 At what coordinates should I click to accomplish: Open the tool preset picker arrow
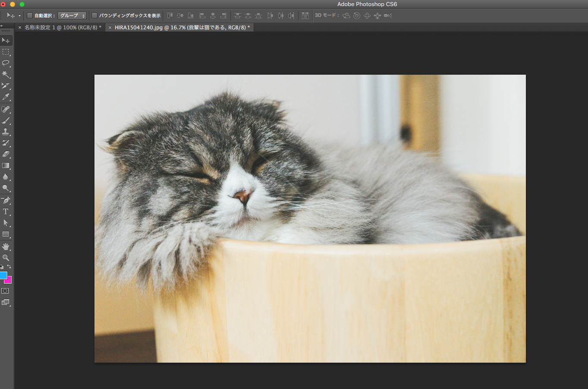[19, 16]
